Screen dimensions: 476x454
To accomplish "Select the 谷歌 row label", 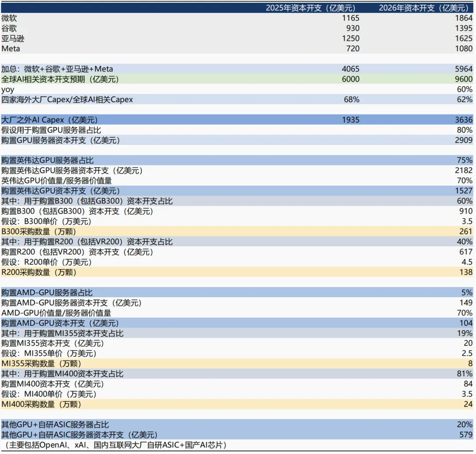I will [x=9, y=28].
